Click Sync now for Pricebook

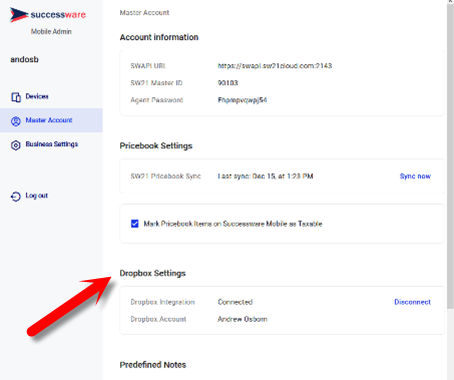(x=415, y=176)
